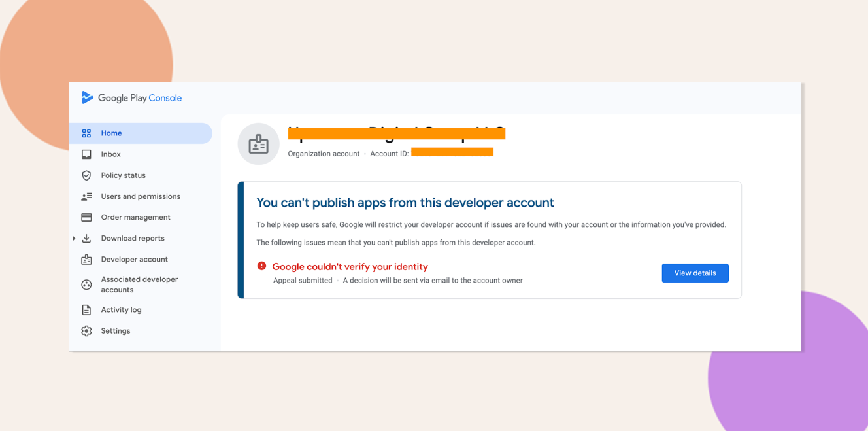Click the Download reports arrow icon
This screenshot has width=868, height=431.
tap(86, 238)
